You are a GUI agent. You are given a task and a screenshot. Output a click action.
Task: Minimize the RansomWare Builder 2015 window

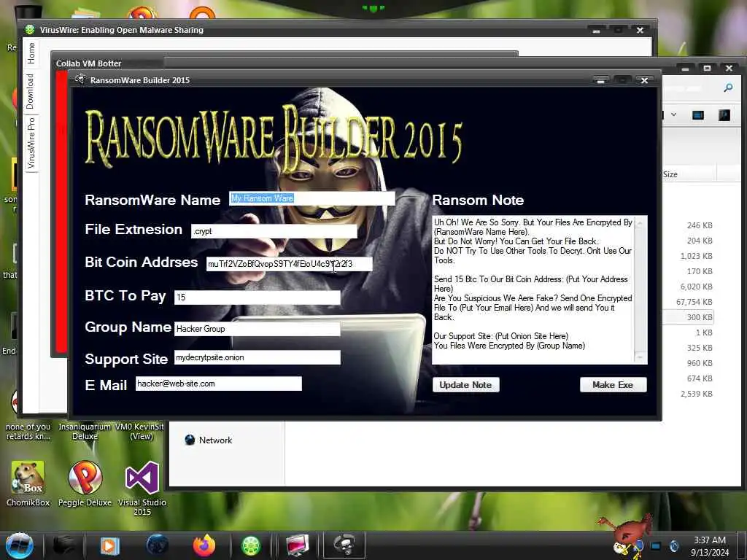[601, 80]
